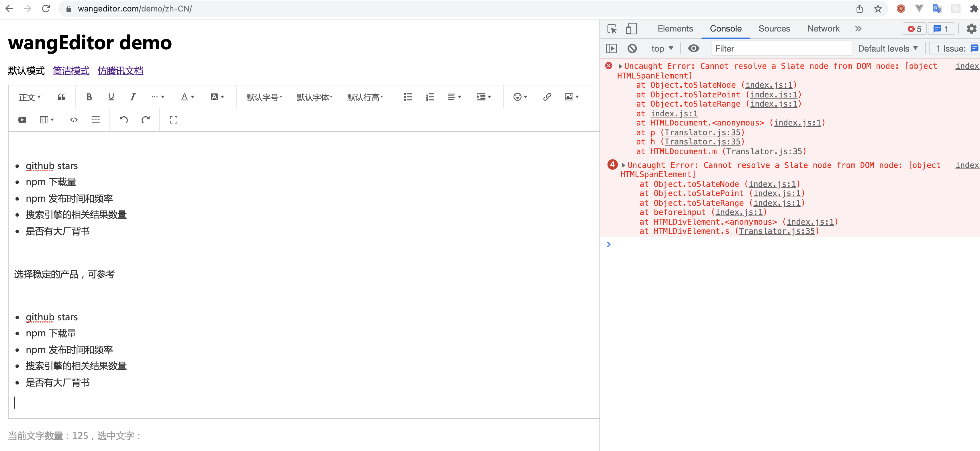Open the emoji picker
Screen dimensions: 980x451
[x=520, y=97]
